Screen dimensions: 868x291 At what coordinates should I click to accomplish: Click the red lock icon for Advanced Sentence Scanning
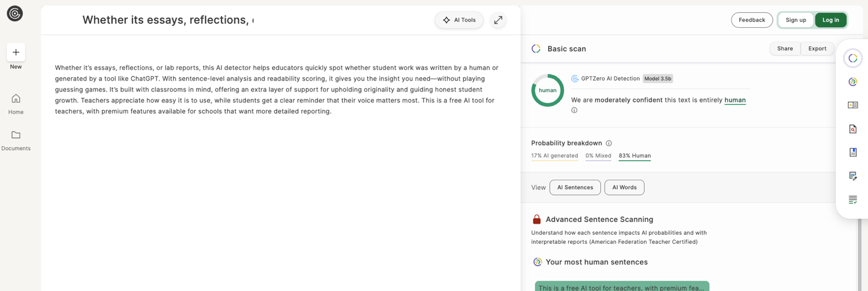click(537, 219)
